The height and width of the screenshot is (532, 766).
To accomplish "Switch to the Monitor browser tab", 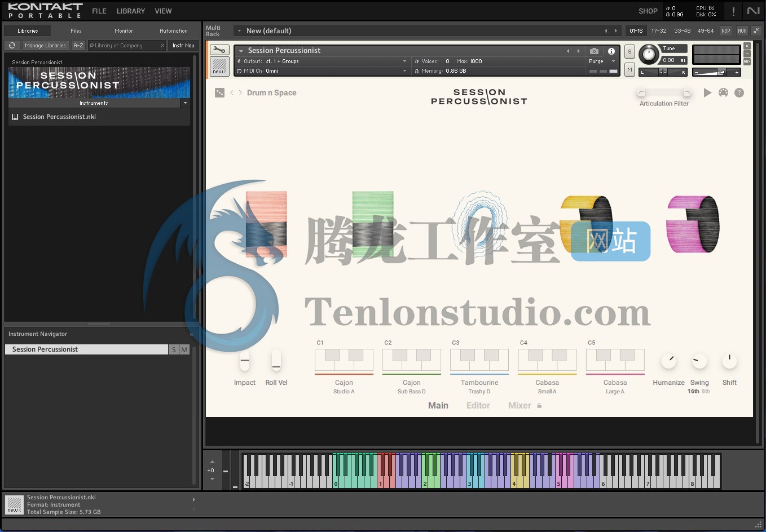I will tap(124, 31).
